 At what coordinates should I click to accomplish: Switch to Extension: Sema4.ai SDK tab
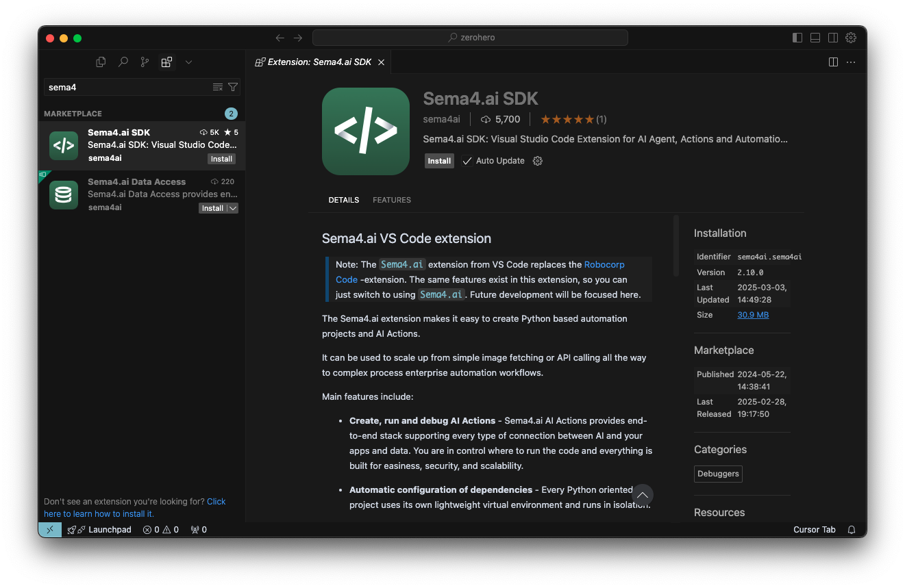[319, 62]
